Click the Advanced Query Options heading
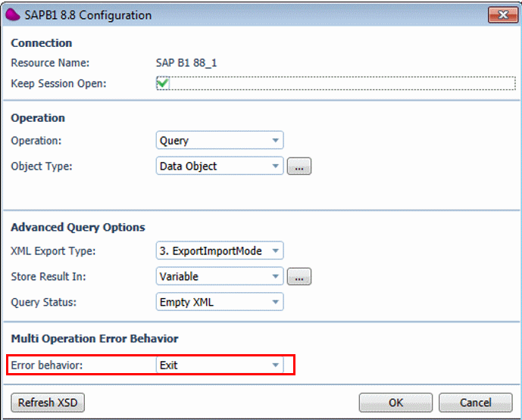522x420 pixels. [78, 227]
